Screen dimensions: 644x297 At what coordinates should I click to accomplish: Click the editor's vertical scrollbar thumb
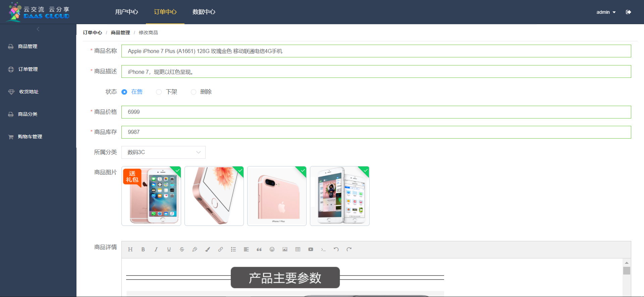tap(627, 270)
